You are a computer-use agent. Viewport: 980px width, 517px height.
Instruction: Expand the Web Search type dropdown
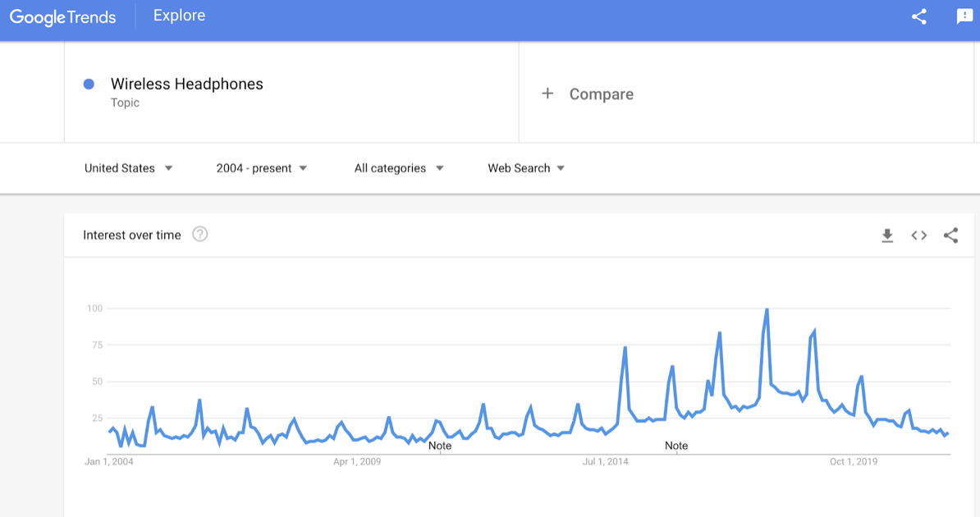tap(526, 168)
